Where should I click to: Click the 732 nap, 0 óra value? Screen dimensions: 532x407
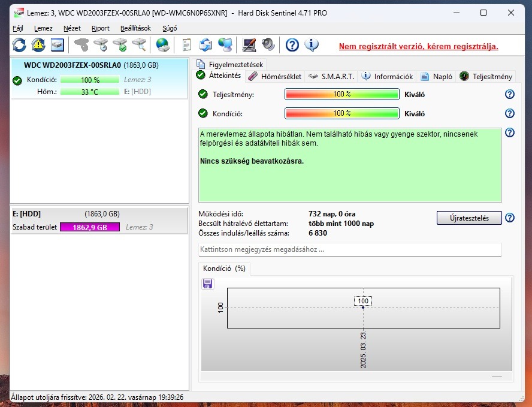tap(332, 214)
